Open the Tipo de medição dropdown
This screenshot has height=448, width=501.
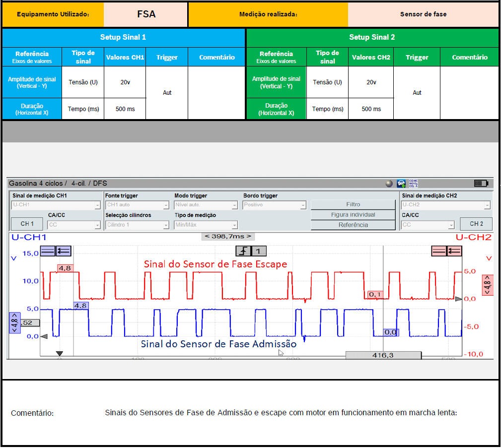pos(206,225)
